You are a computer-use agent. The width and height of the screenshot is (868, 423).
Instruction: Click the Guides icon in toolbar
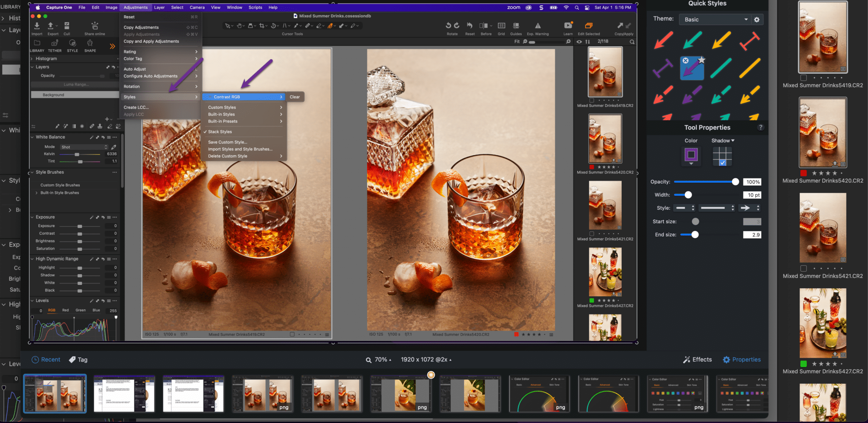click(x=516, y=26)
